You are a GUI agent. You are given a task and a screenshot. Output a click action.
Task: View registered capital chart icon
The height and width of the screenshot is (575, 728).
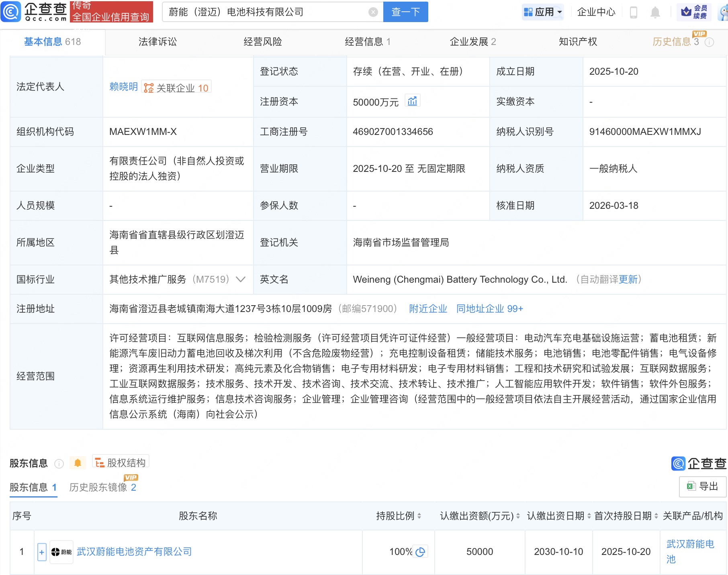point(412,101)
